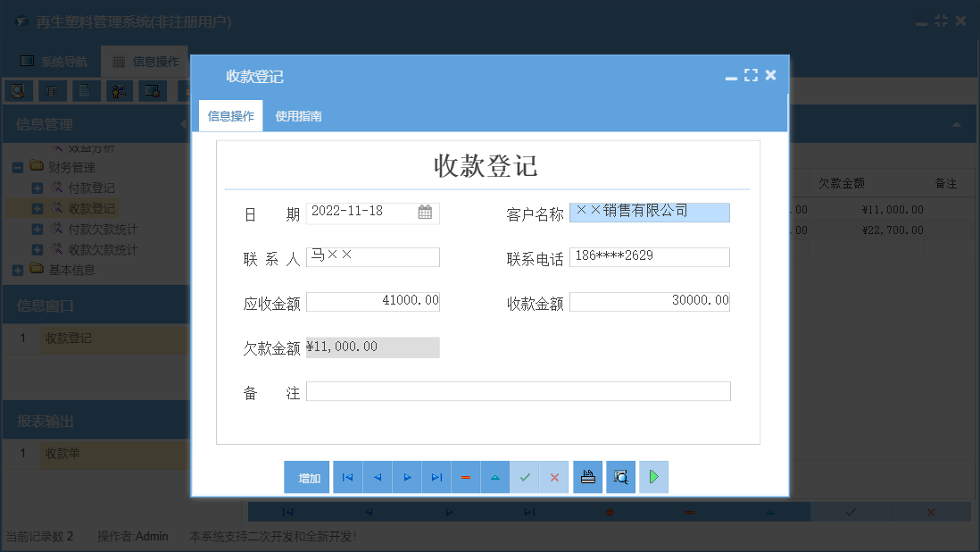Open the calendar picker beside 日期
The width and height of the screenshot is (980, 552).
tap(427, 212)
